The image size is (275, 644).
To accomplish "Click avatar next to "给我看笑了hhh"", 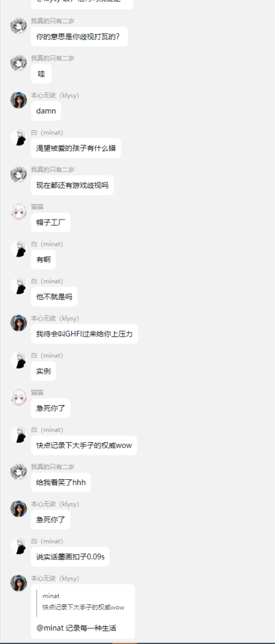I will [x=18, y=472].
